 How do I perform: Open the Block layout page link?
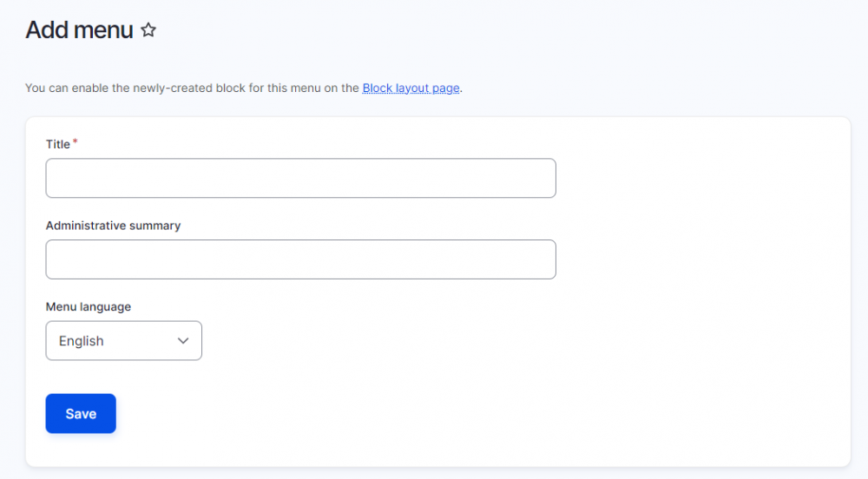click(x=411, y=88)
